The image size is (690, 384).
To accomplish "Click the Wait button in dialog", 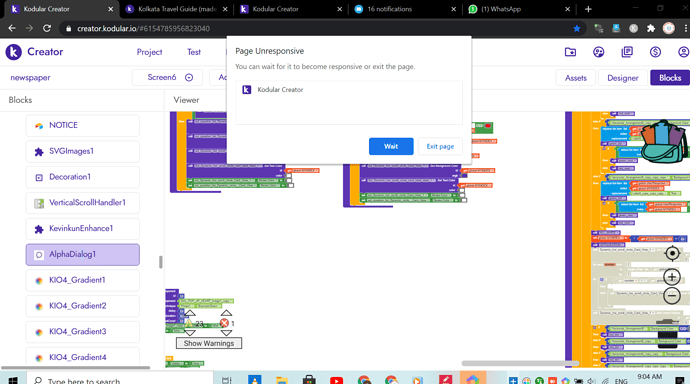I will 391,146.
